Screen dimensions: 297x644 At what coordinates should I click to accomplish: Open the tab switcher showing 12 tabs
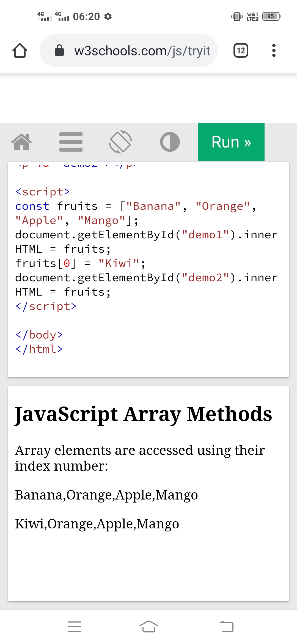coord(241,51)
